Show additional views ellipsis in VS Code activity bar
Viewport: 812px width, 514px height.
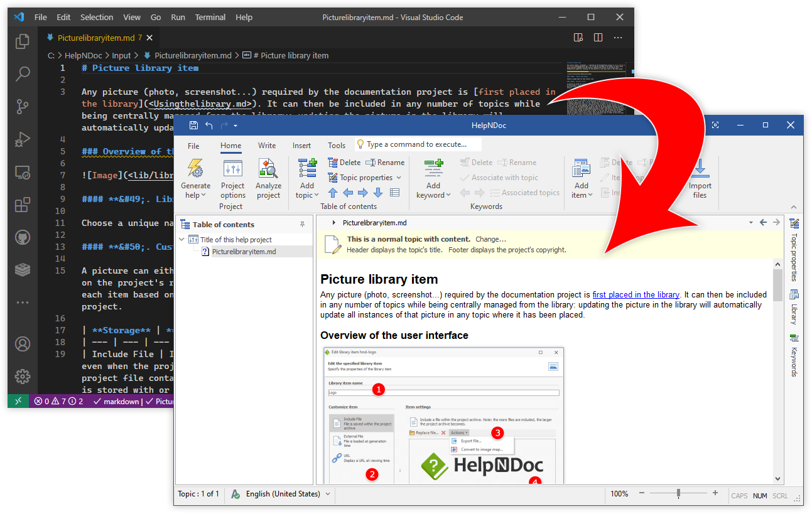pyautogui.click(x=23, y=303)
